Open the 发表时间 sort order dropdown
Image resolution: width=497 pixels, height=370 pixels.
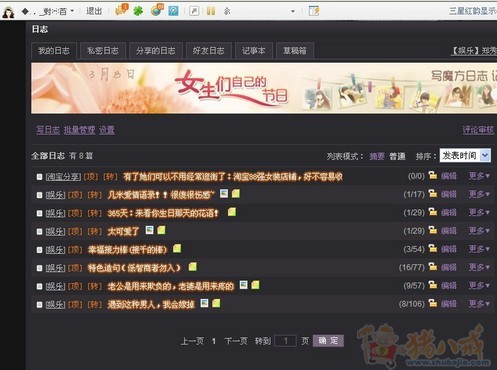[x=465, y=155]
